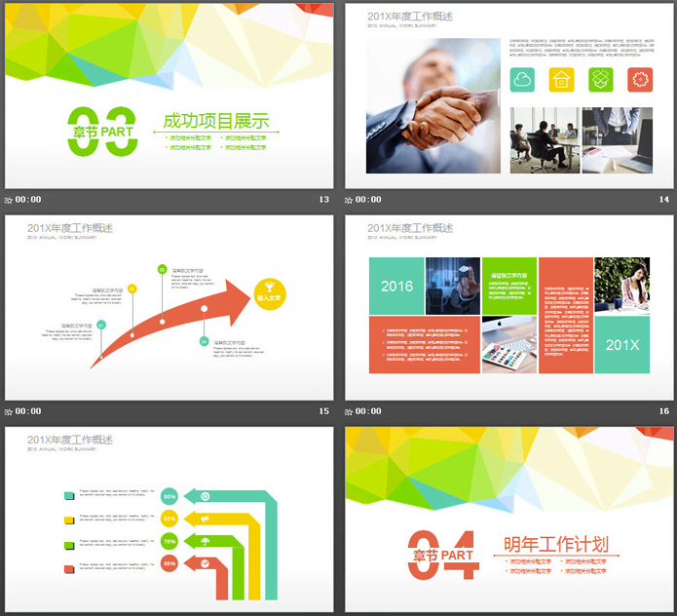Click the 明年工作计划 title text

556,544
